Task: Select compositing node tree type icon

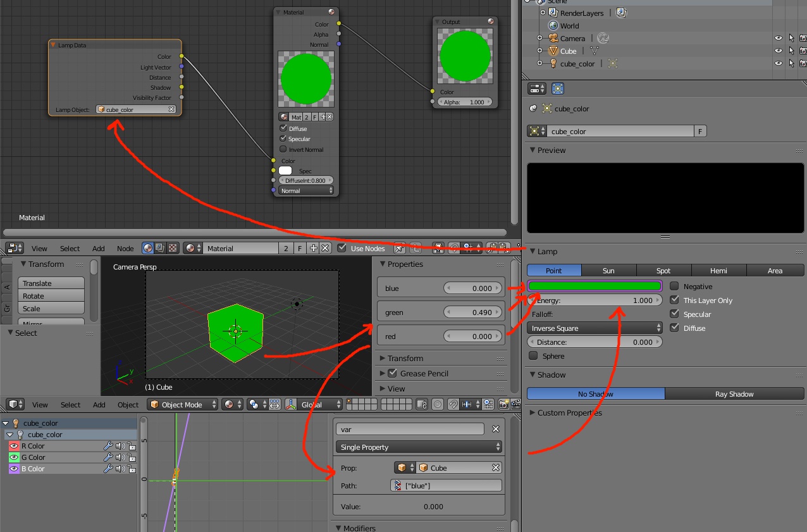Action: pyautogui.click(x=161, y=248)
